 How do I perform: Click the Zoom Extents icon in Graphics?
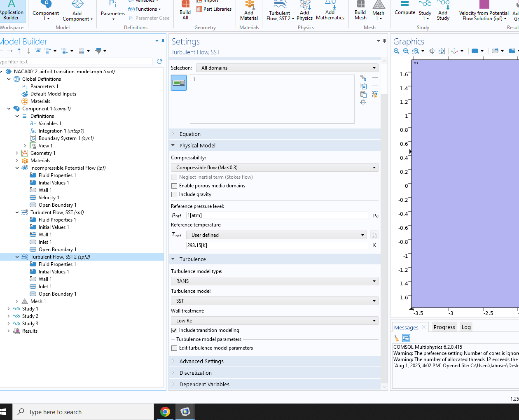tap(442, 51)
